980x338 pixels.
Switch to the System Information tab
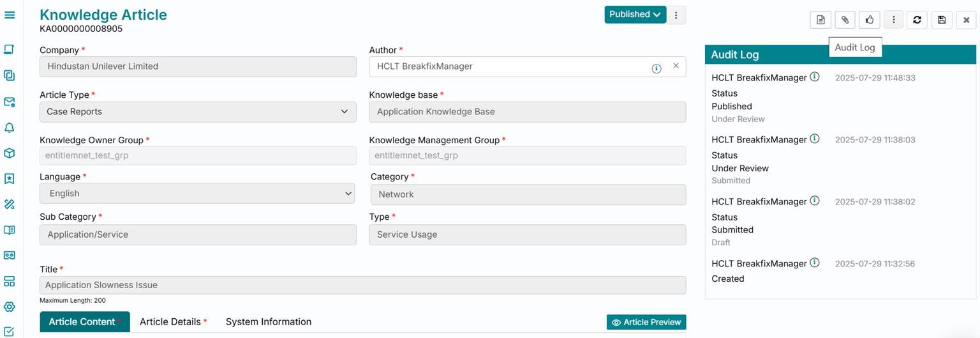[x=269, y=322]
